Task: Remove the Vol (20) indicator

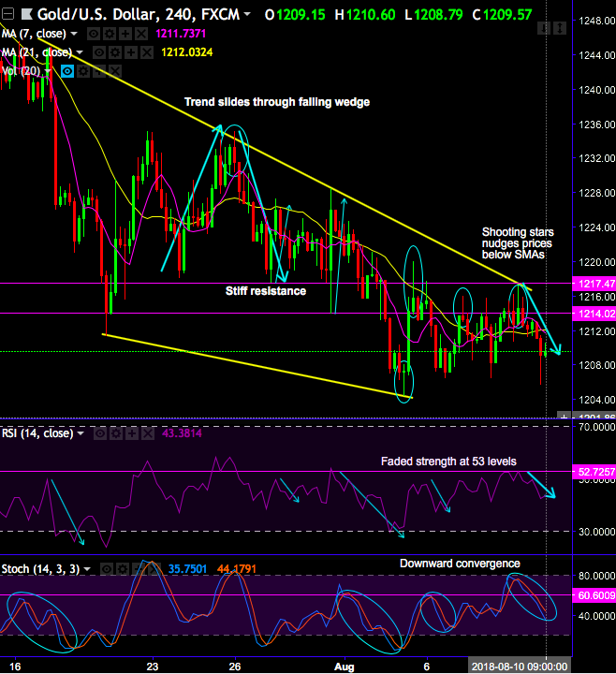Action: pos(115,71)
